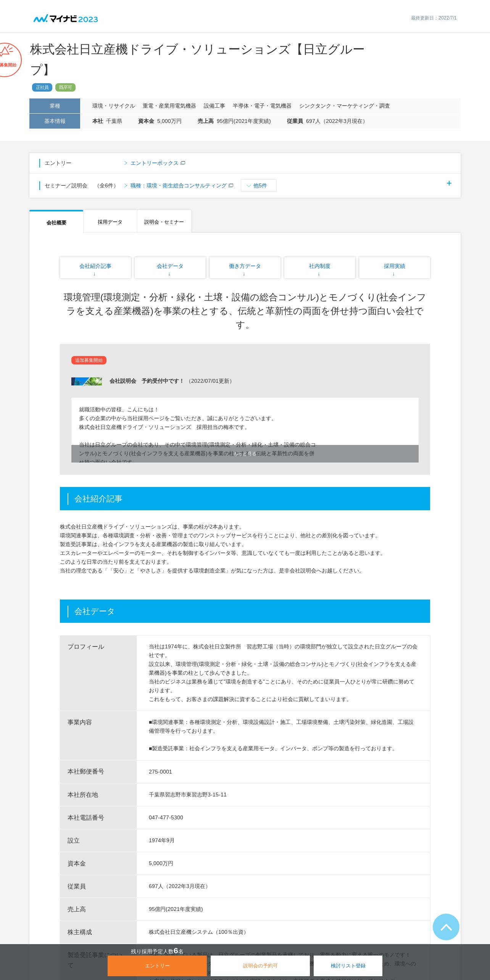The width and height of the screenshot is (490, 980).
Task: Jump to the 会社データ section anchor
Action: click(x=170, y=268)
